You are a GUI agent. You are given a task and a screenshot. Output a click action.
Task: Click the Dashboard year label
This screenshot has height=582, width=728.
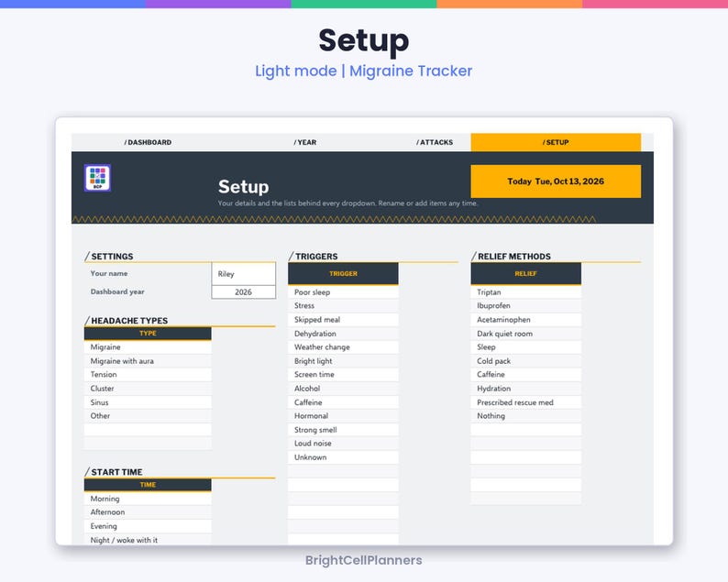(117, 291)
